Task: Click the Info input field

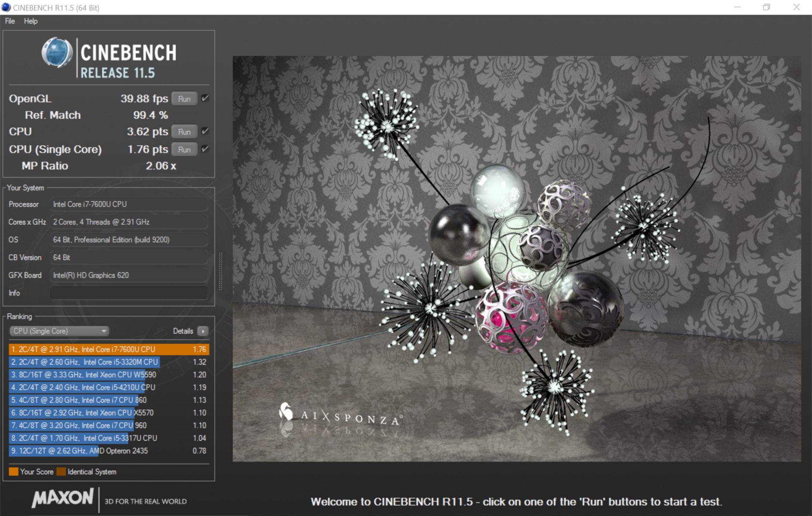Action: coord(129,293)
